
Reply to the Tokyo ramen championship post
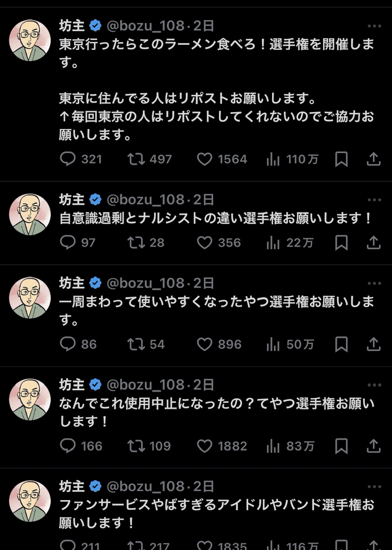tap(68, 160)
